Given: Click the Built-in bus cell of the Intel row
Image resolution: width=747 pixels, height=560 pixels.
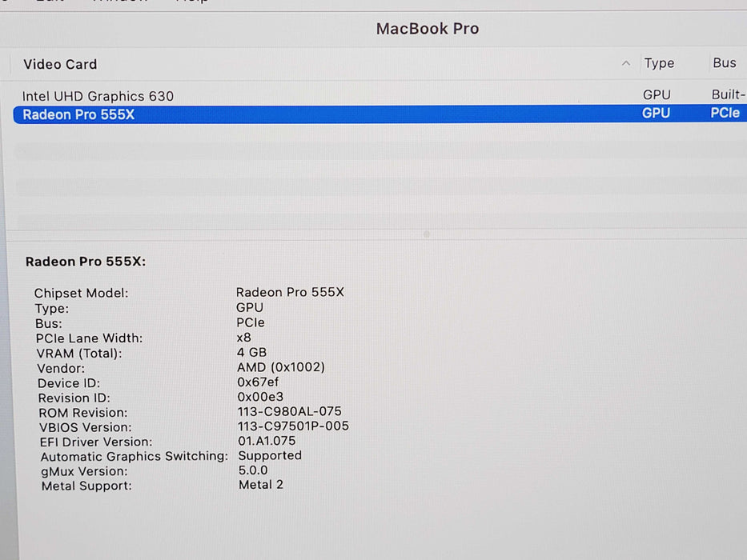Looking at the screenshot, I should point(729,94).
